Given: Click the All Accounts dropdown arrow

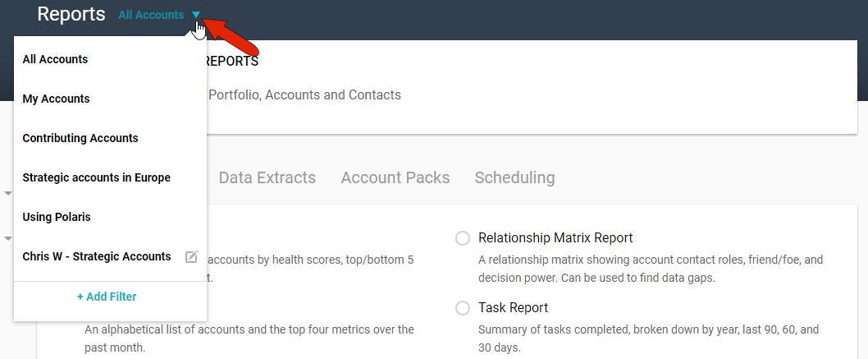Looking at the screenshot, I should point(195,15).
